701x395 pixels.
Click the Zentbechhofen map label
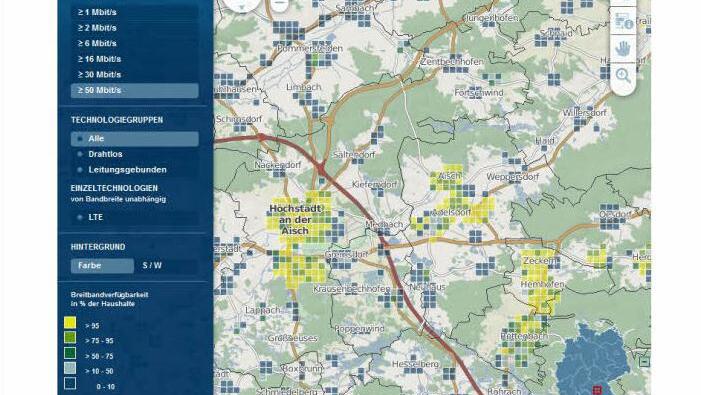click(x=452, y=62)
